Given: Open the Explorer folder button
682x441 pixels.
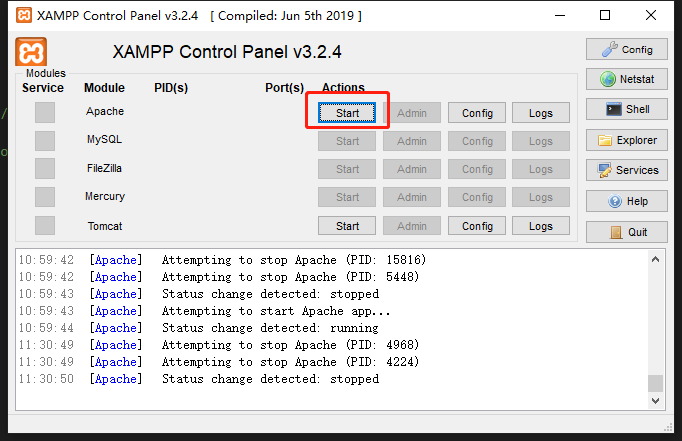Looking at the screenshot, I should click(x=626, y=140).
